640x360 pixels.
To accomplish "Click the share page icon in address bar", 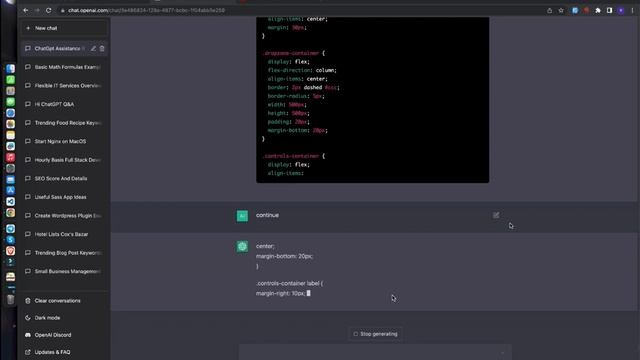I will 549,11.
